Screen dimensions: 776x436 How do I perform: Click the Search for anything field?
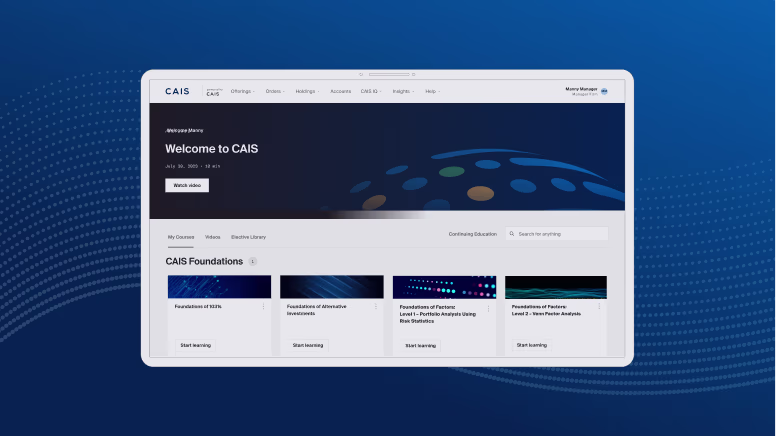pos(560,234)
